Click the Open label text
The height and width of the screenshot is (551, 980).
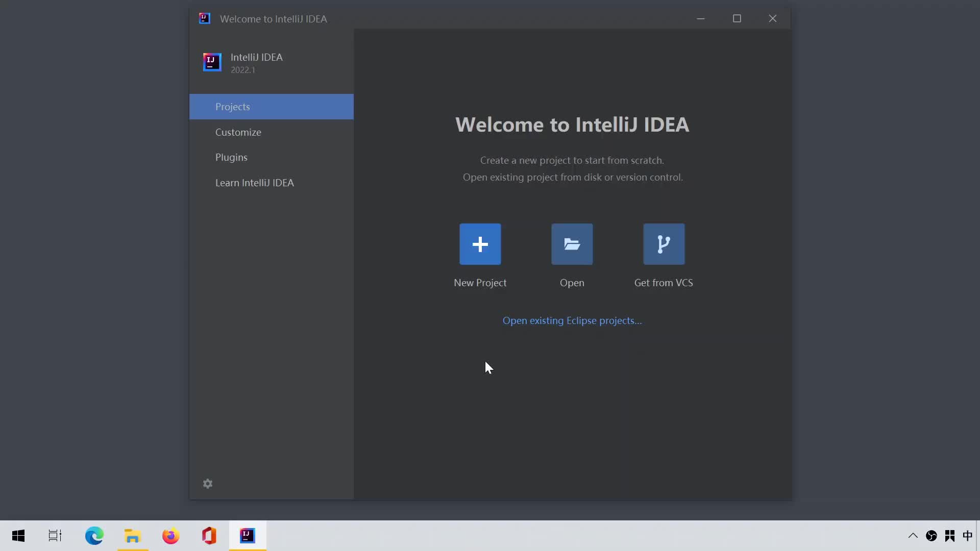[x=572, y=283]
